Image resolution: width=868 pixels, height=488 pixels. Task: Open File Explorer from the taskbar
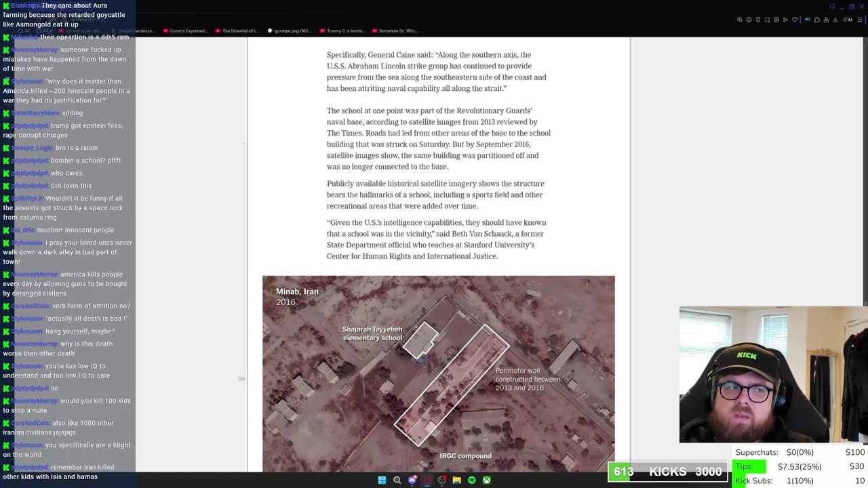[x=456, y=480]
